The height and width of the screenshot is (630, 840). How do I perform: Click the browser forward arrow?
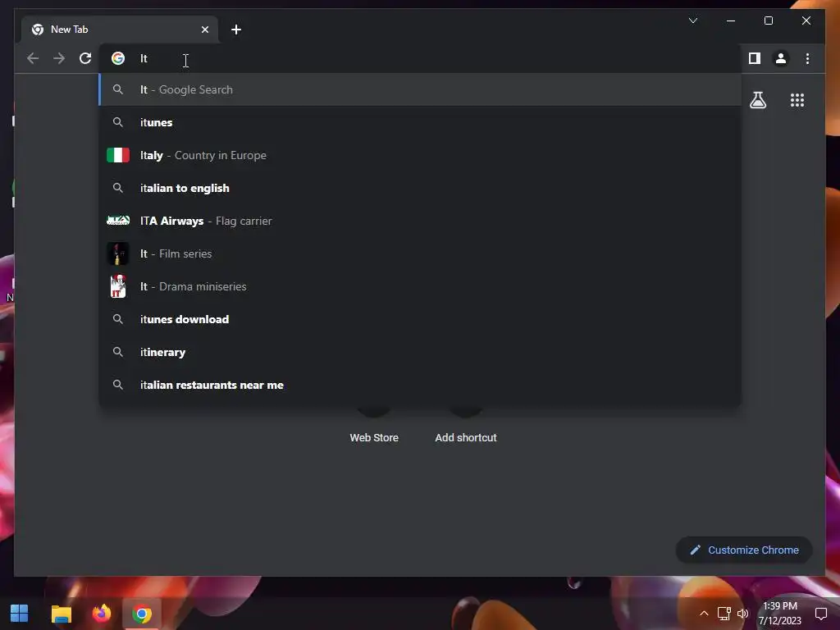59,58
